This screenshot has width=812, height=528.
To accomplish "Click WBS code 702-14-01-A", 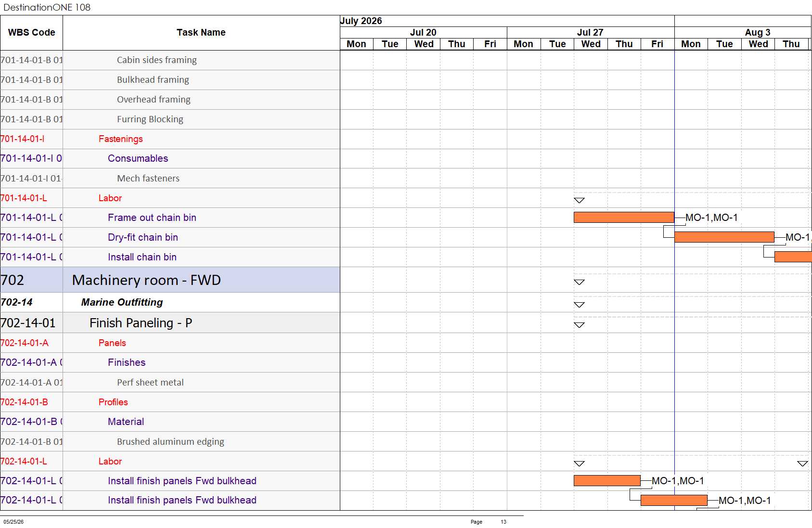I will [x=25, y=343].
